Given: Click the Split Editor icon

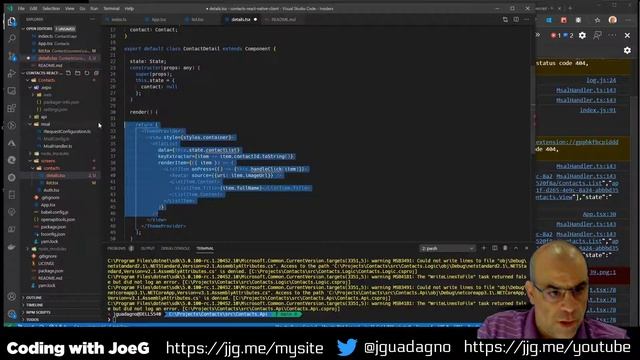Looking at the screenshot, I should click(516, 19).
